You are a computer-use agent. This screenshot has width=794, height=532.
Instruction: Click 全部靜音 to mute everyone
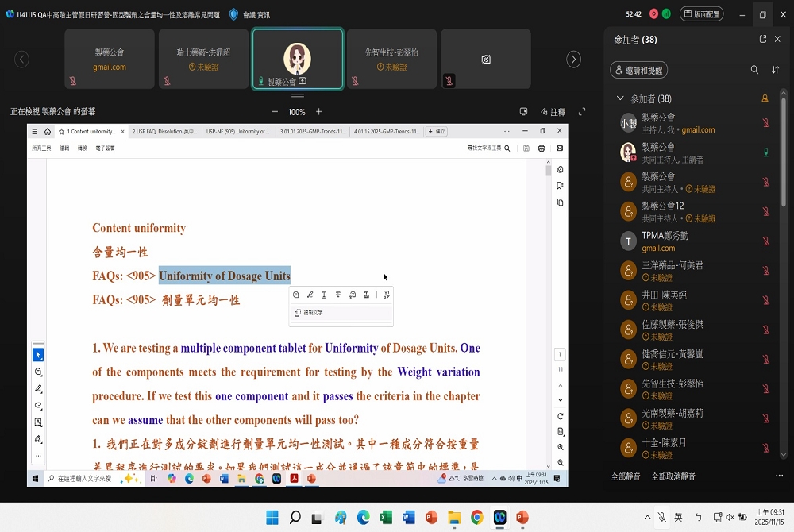[x=626, y=476]
